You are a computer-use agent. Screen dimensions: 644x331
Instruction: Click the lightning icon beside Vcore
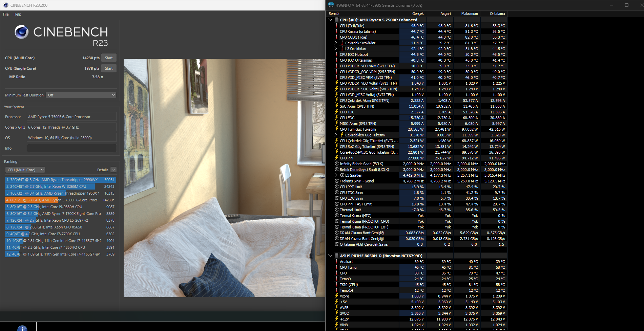click(337, 296)
